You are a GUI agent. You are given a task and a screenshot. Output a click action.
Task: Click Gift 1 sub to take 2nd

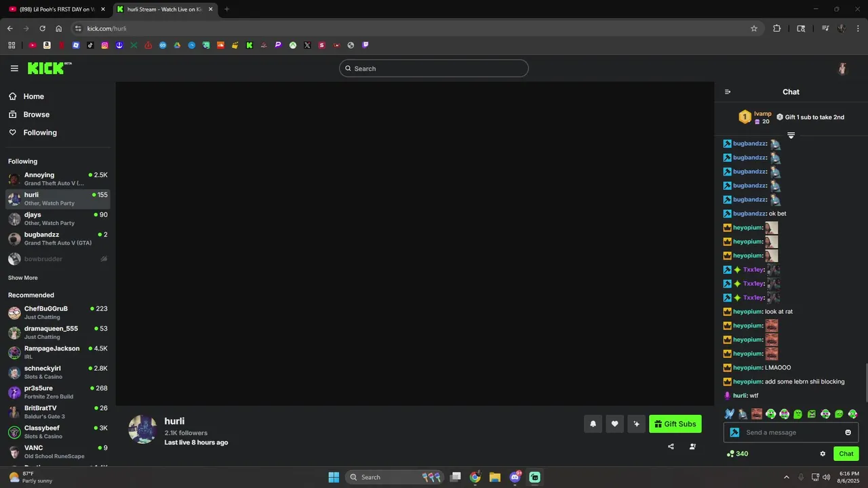pos(810,117)
